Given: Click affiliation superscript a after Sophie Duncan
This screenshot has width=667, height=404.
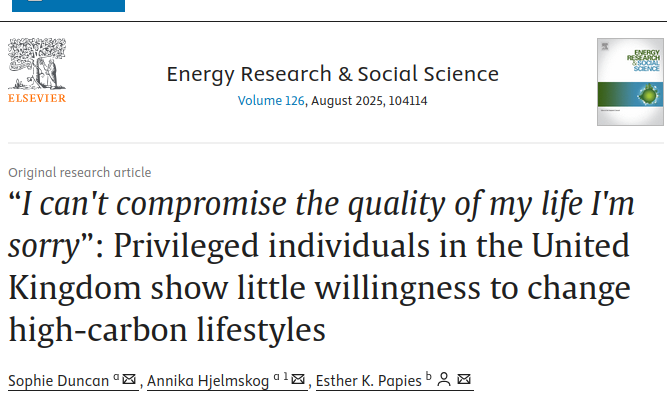Looking at the screenshot, I should pos(116,377).
